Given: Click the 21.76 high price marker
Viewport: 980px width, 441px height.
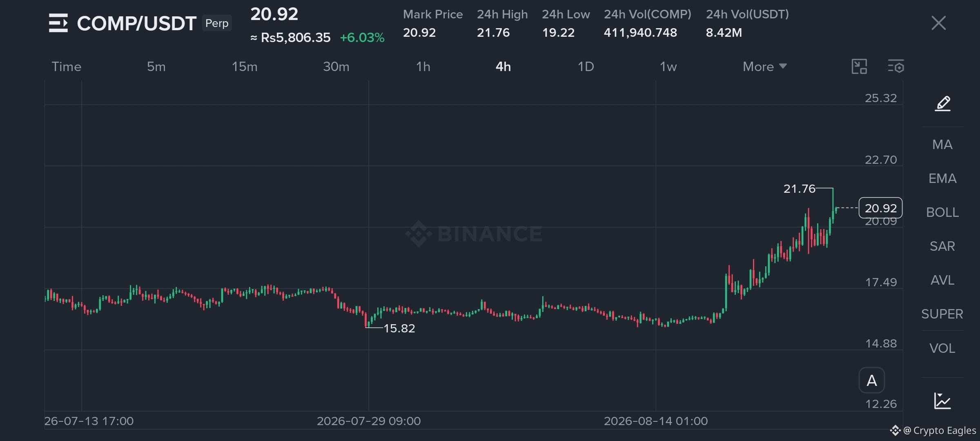Looking at the screenshot, I should pos(799,189).
